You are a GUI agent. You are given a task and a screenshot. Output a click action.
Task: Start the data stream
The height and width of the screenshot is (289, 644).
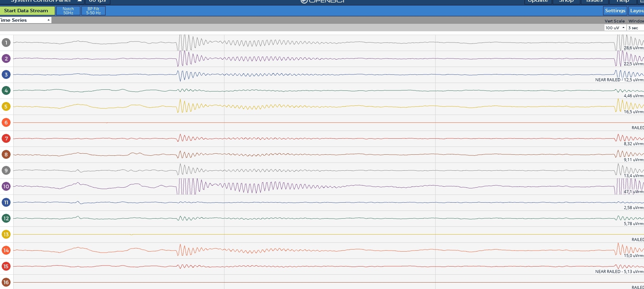click(x=27, y=11)
